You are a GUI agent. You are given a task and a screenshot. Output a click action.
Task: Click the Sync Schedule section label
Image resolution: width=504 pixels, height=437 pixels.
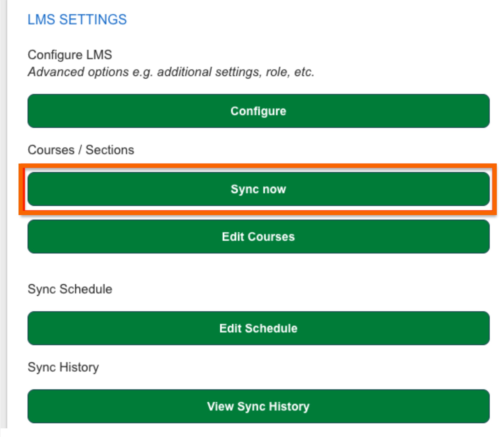[x=70, y=289]
